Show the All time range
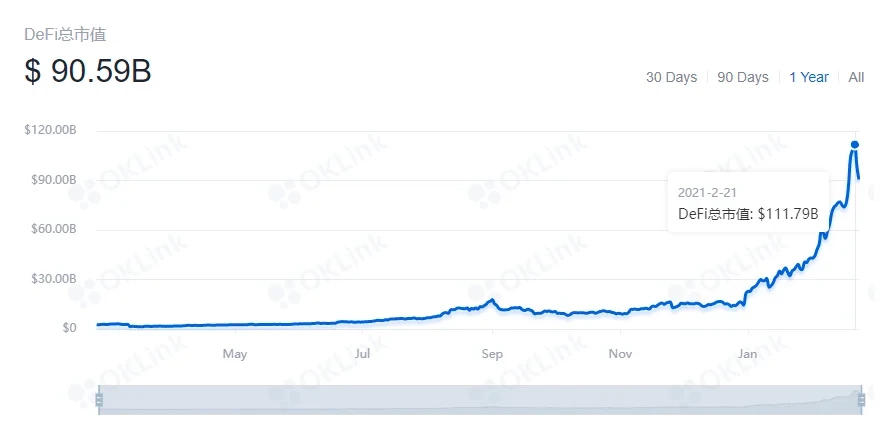Viewport: 896px width, 437px height. (x=856, y=77)
